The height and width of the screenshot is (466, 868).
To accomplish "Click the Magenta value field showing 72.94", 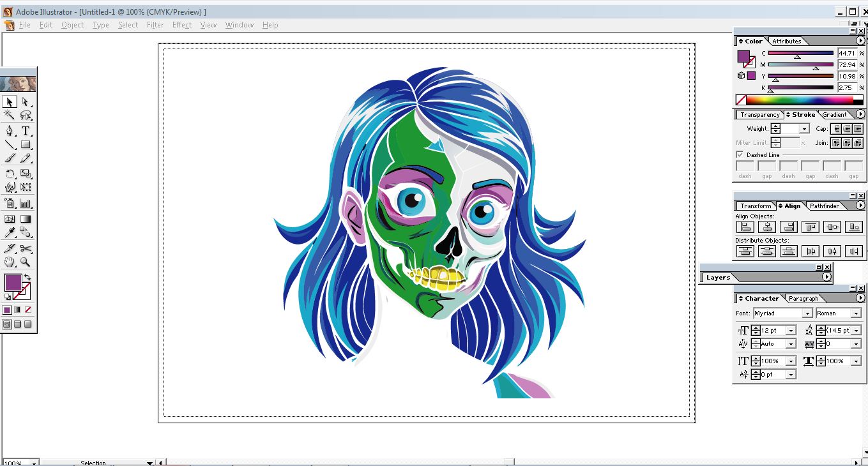I will point(847,65).
